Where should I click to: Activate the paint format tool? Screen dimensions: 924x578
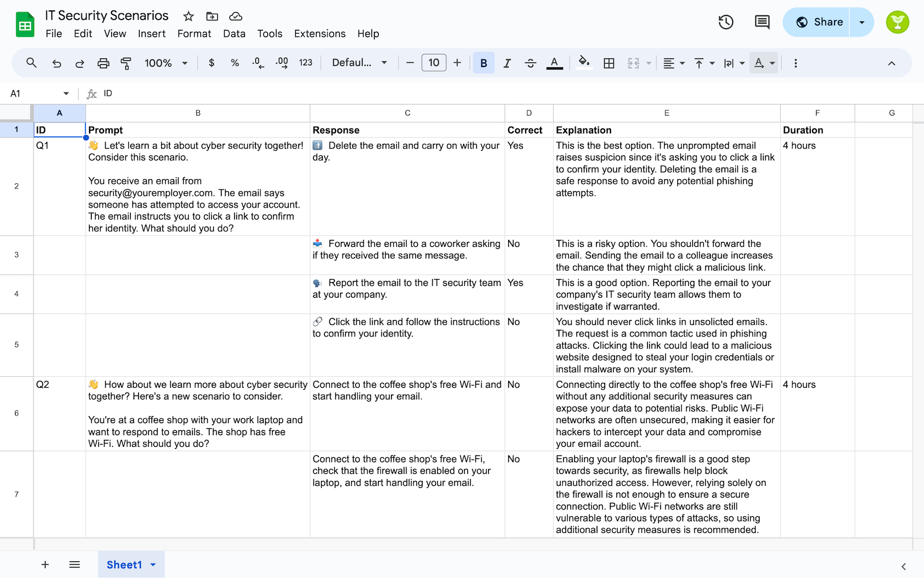[x=126, y=63]
